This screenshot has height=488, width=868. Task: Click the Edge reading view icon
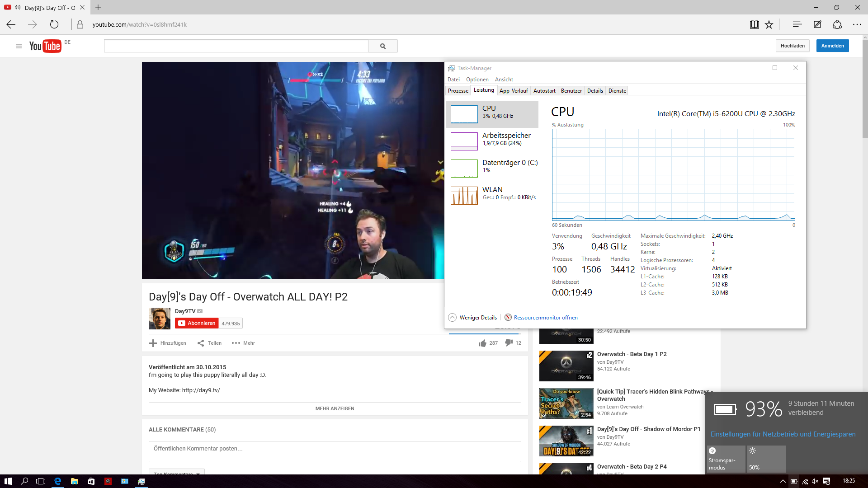pos(754,25)
